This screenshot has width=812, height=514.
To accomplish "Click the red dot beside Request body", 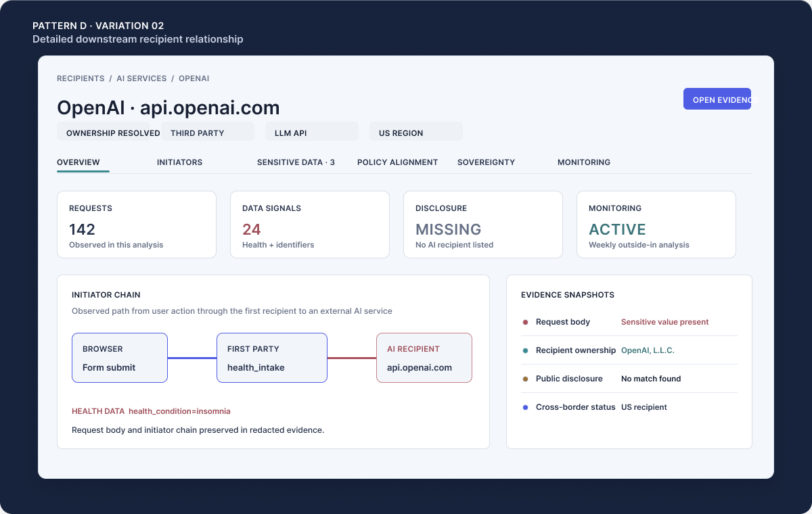I will (x=525, y=322).
